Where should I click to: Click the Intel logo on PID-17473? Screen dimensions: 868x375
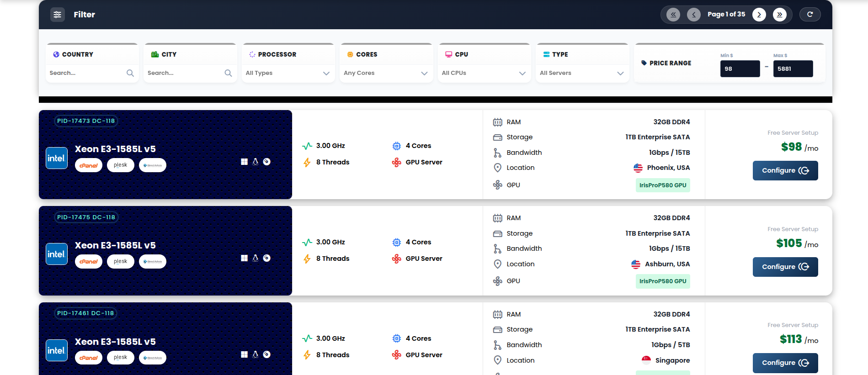[x=57, y=158]
